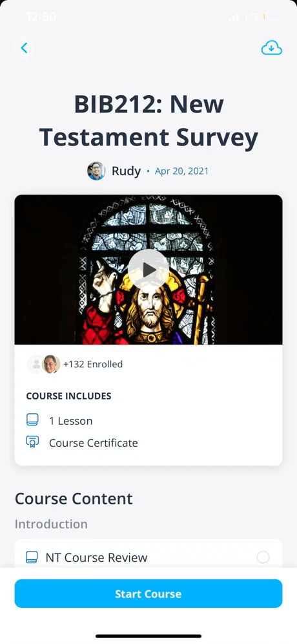Image resolution: width=297 pixels, height=644 pixels.
Task: Open Rudy's profile avatar
Action: coord(96,171)
